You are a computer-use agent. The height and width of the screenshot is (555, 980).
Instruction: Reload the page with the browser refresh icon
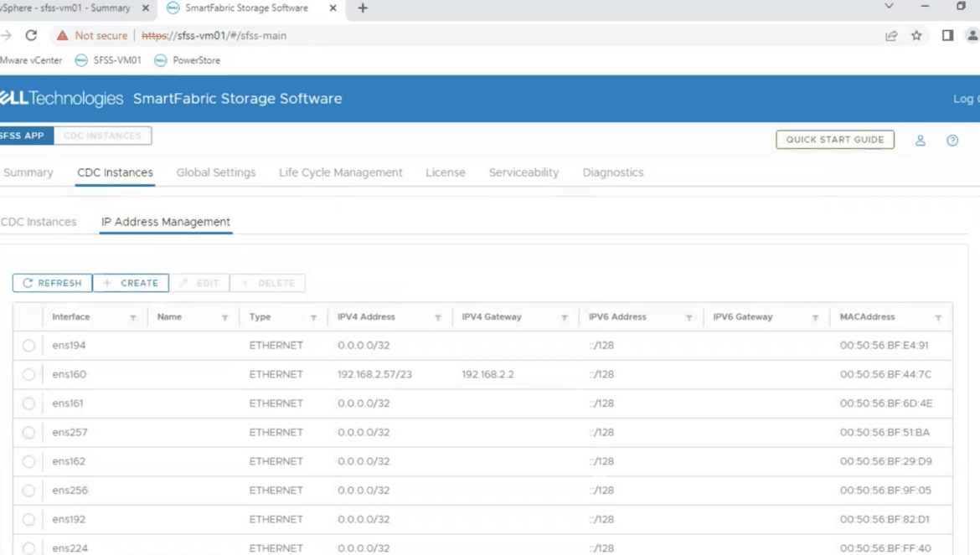click(x=31, y=36)
